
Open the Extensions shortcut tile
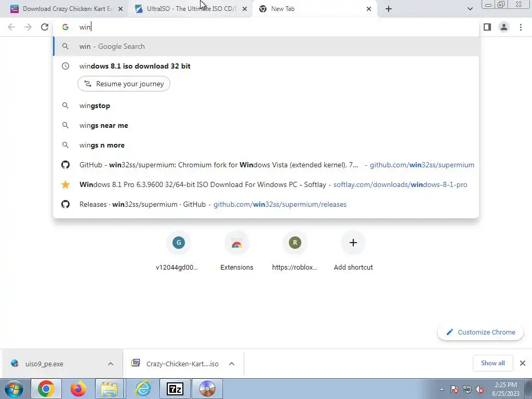237,251
